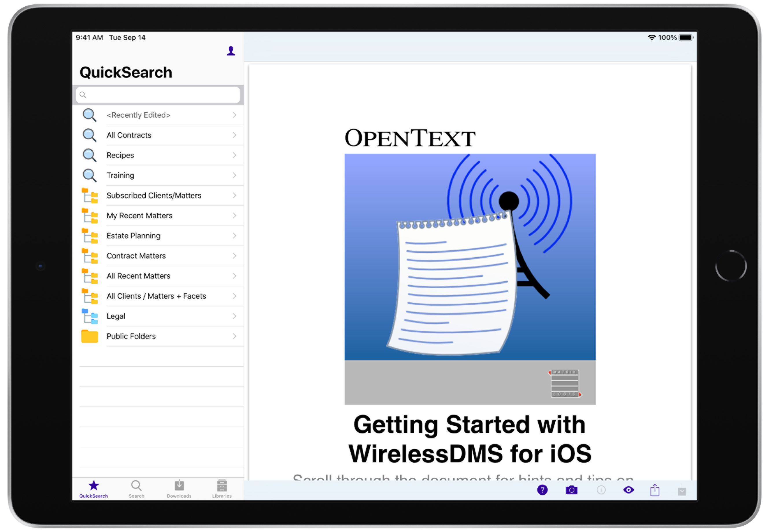
Task: Click the magnifier icon beside Recently Edited
Action: [x=89, y=115]
